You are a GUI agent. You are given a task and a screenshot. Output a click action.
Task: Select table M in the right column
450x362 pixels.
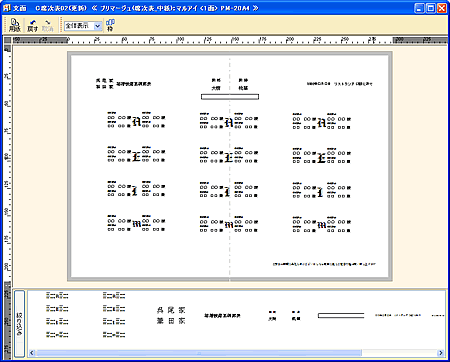(321, 224)
